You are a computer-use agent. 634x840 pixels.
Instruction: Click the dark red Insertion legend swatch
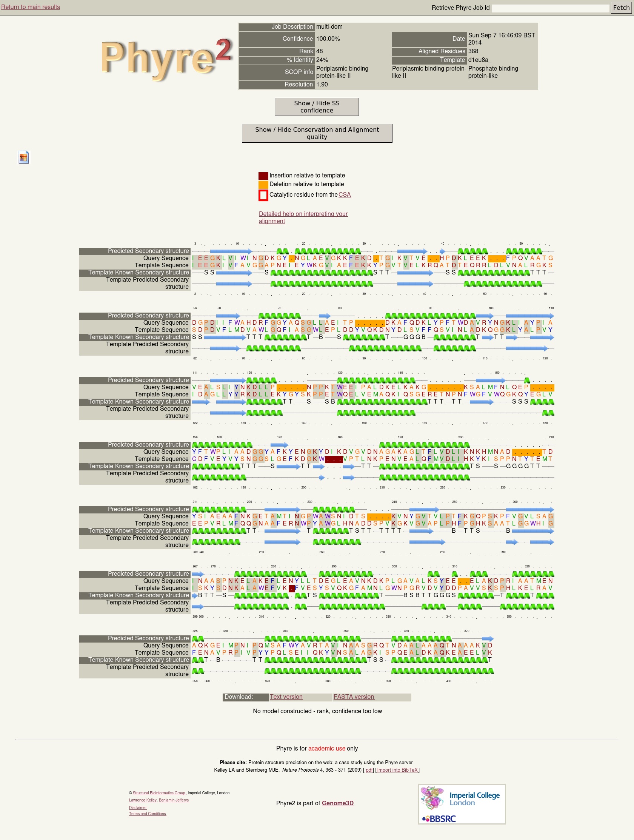point(263,176)
